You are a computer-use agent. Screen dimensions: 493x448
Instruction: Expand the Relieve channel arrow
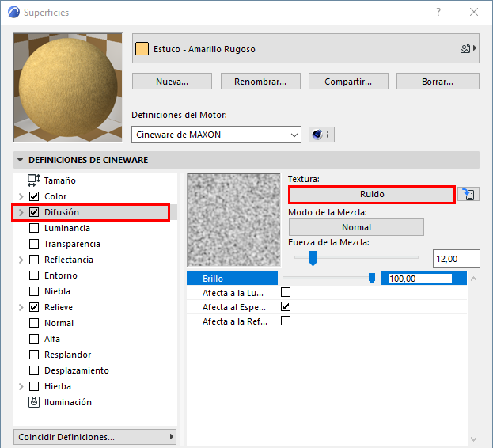21,307
